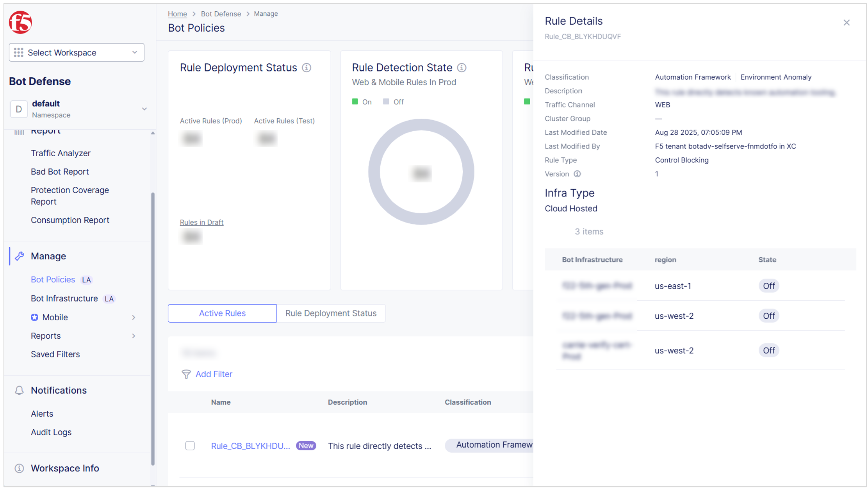
Task: Click the Version info icon
Action: (x=577, y=174)
